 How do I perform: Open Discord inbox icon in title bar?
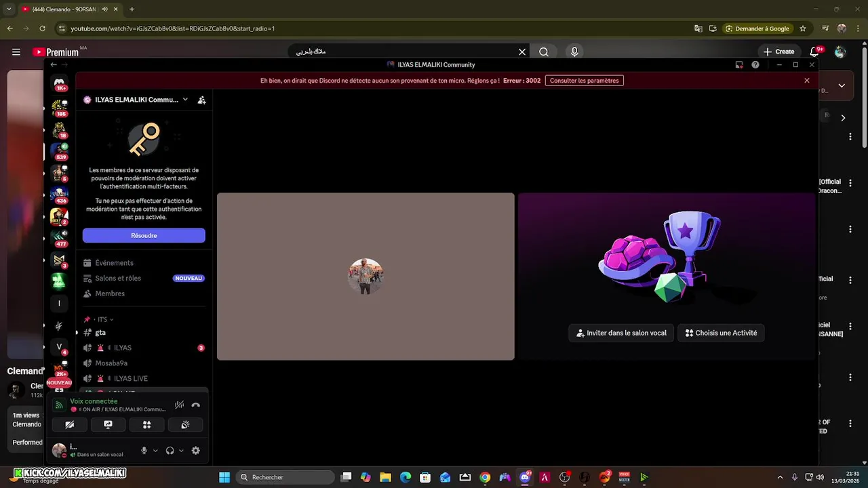click(x=739, y=64)
